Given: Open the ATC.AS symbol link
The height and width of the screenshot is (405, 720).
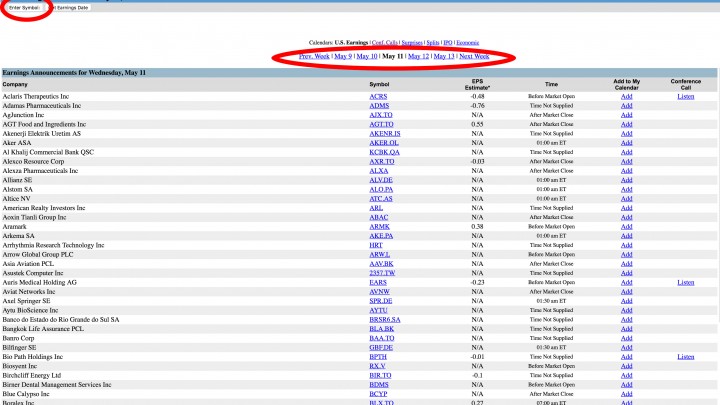Looking at the screenshot, I should pos(381,199).
